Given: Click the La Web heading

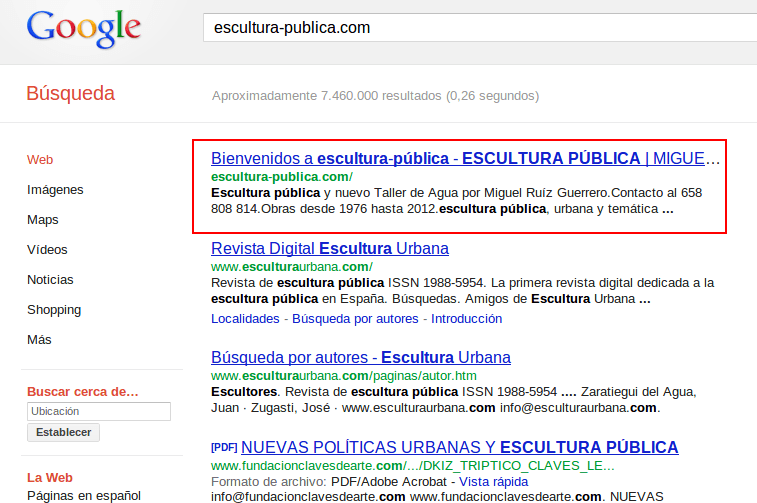Looking at the screenshot, I should (50, 477).
